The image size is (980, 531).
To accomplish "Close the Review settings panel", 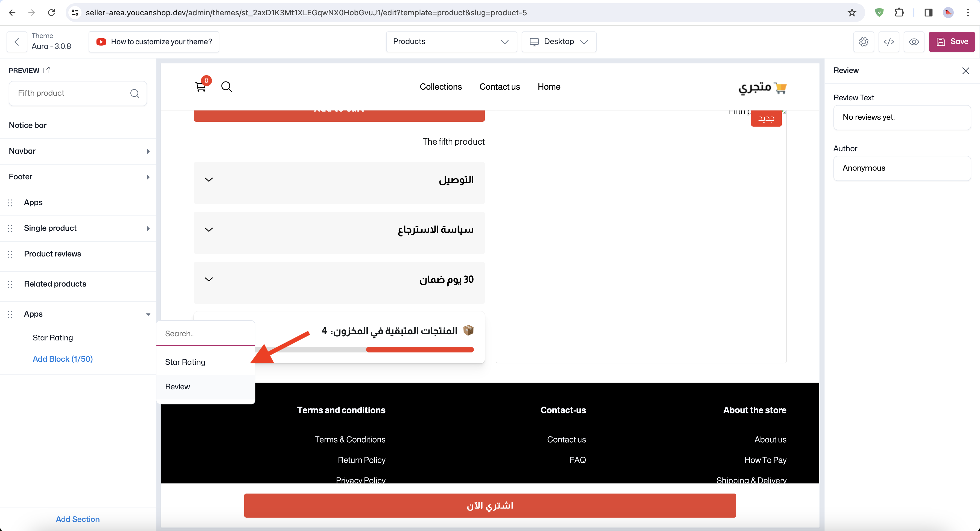I will pos(966,71).
